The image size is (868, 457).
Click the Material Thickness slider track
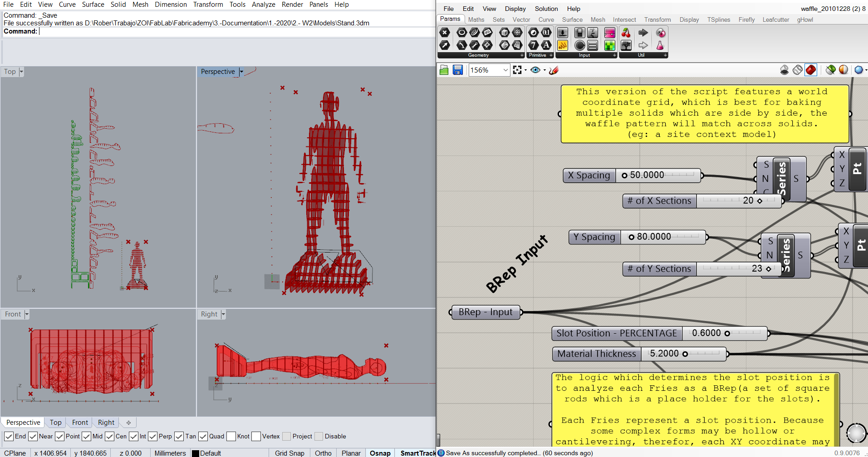[x=684, y=354]
